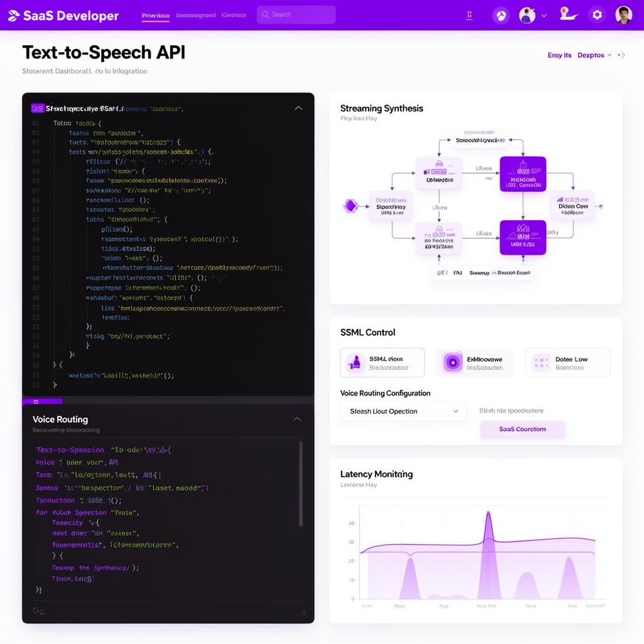
Task: Open the Sleash Liout Opection dropdown
Action: pyautogui.click(x=401, y=411)
